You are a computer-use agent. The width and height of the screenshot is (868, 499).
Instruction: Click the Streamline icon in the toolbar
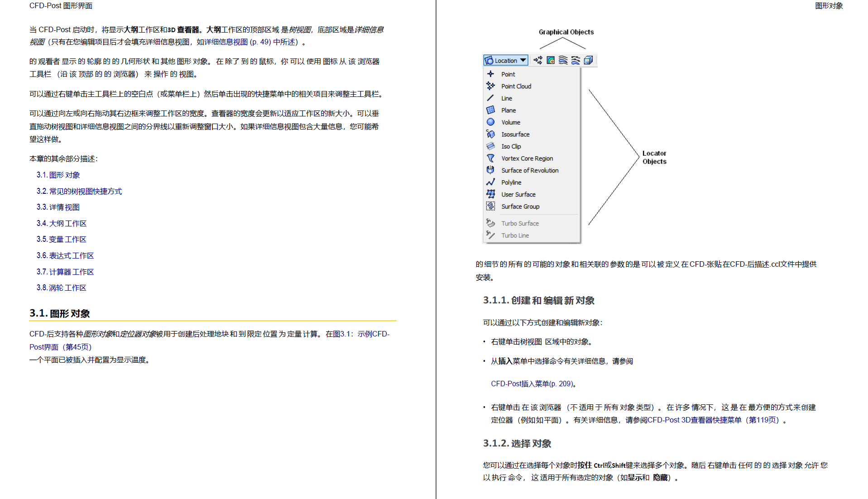[x=563, y=60]
